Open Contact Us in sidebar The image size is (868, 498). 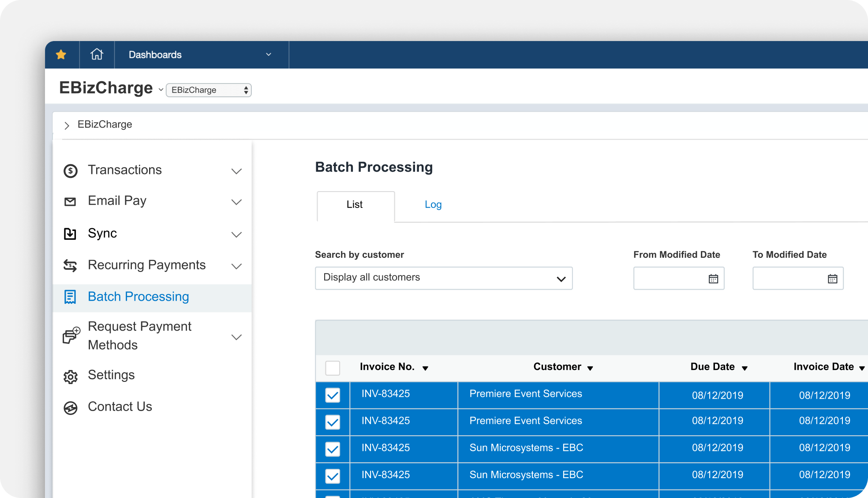click(x=120, y=407)
